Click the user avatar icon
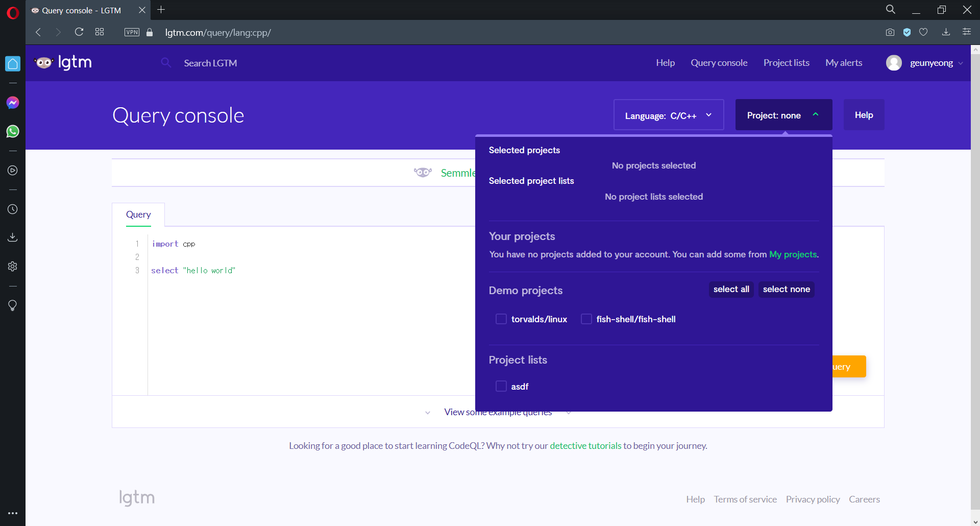This screenshot has width=980, height=526. [x=894, y=63]
